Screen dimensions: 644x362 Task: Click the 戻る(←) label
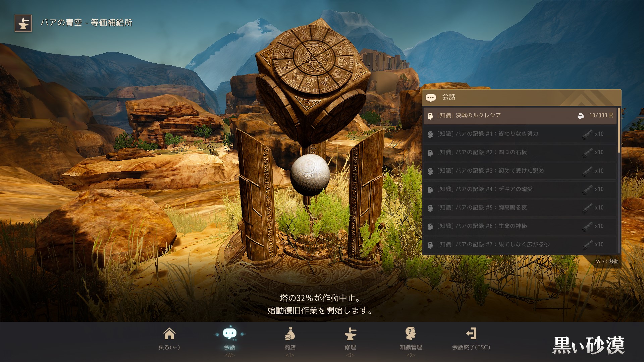click(x=169, y=347)
